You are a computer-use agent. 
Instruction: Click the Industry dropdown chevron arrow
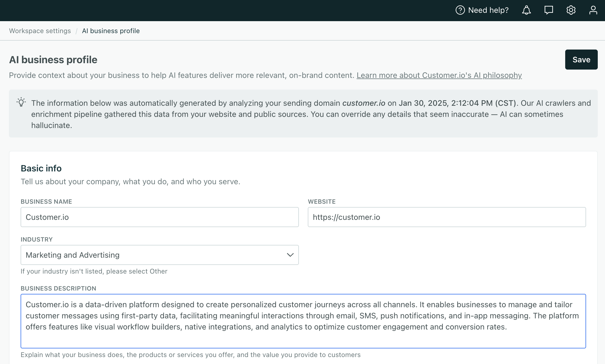(290, 255)
